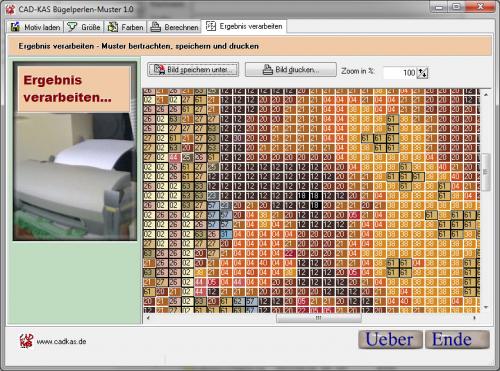The height and width of the screenshot is (371, 500).
Task: Click the Ende button
Action: [x=457, y=339]
